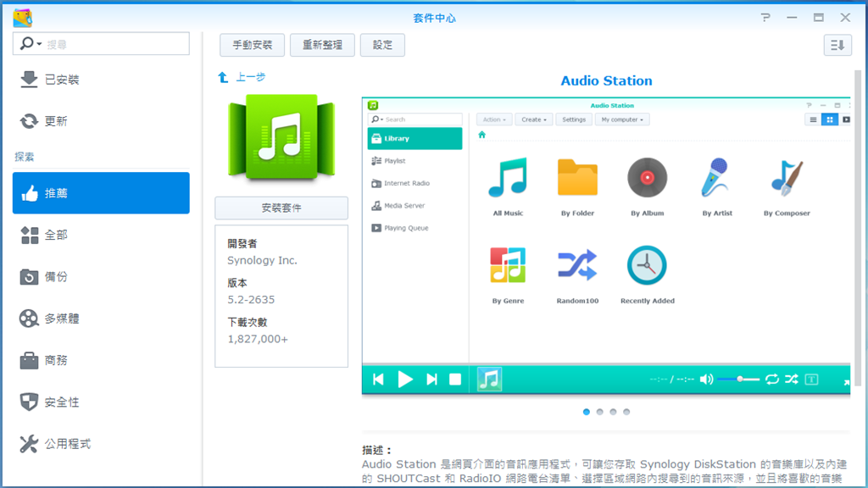Select the 安全性 security category

click(x=102, y=402)
